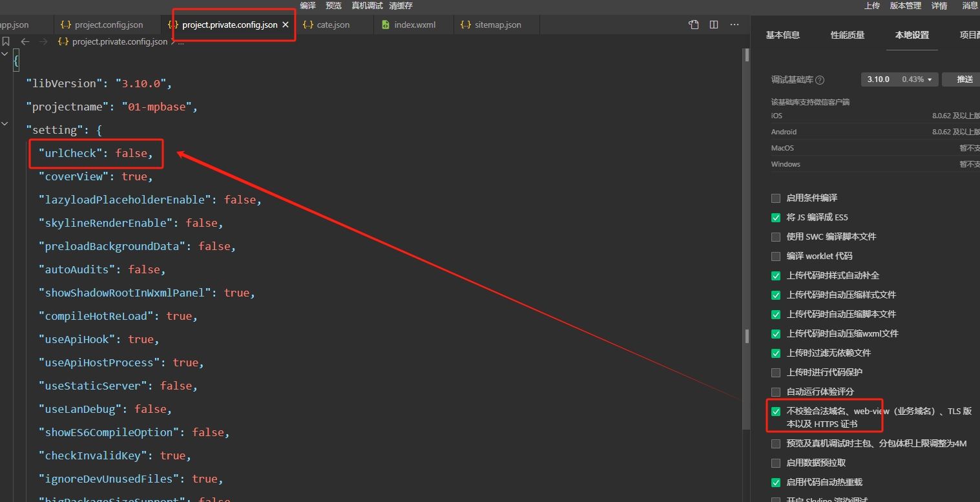Uncheck 启用代码自动热重载 option

(776, 482)
